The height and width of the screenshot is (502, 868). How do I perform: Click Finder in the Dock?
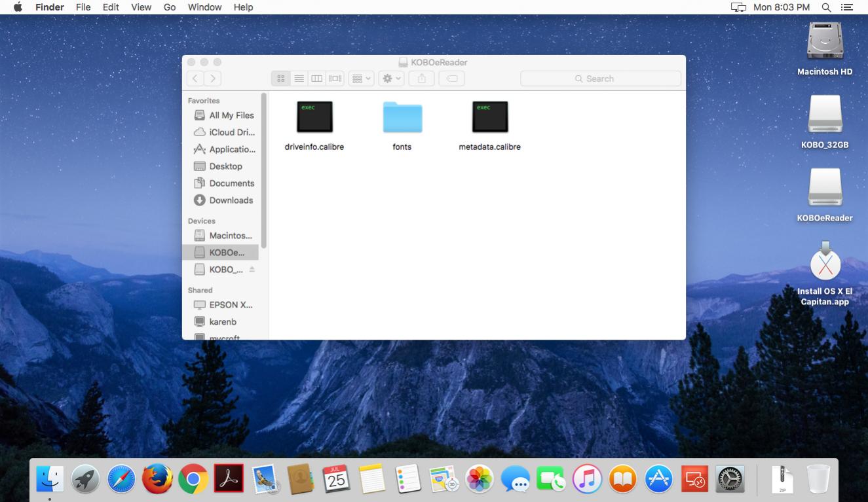coord(50,480)
